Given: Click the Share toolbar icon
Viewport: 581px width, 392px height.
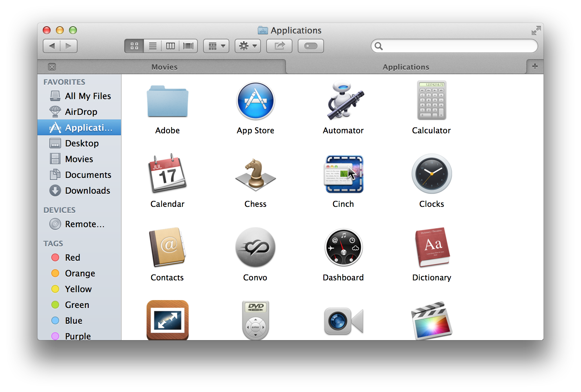Looking at the screenshot, I should pos(279,46).
